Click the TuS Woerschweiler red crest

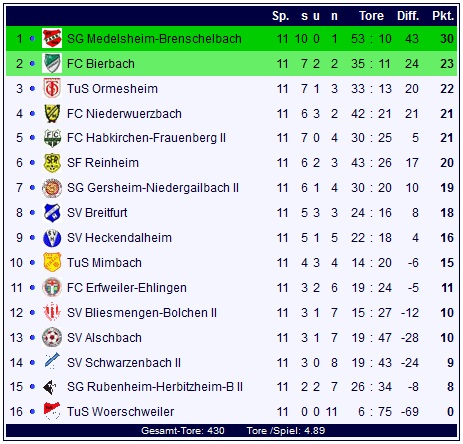point(52,411)
